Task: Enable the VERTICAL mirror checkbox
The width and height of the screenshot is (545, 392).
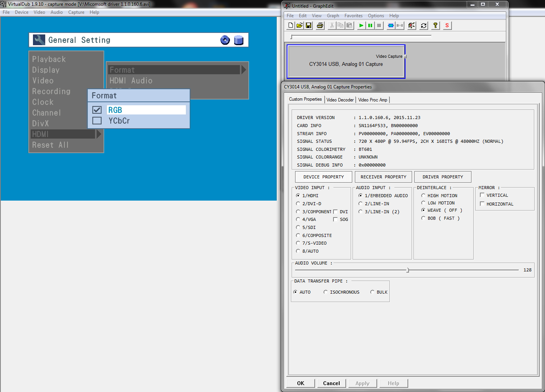Action: [483, 195]
